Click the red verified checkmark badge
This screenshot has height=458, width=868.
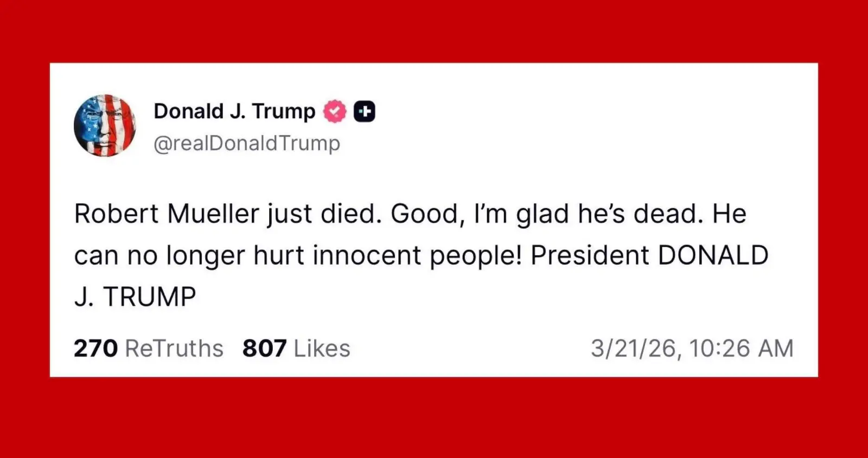[x=335, y=111]
